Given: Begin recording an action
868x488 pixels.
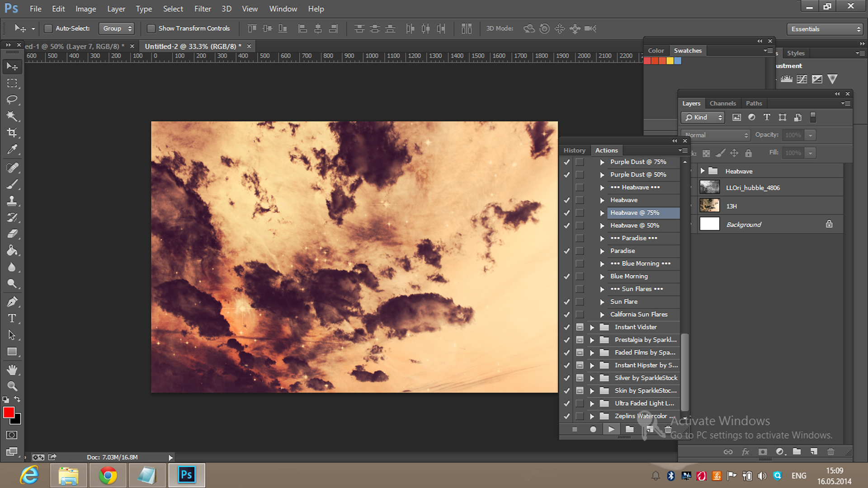Looking at the screenshot, I should coord(593,429).
